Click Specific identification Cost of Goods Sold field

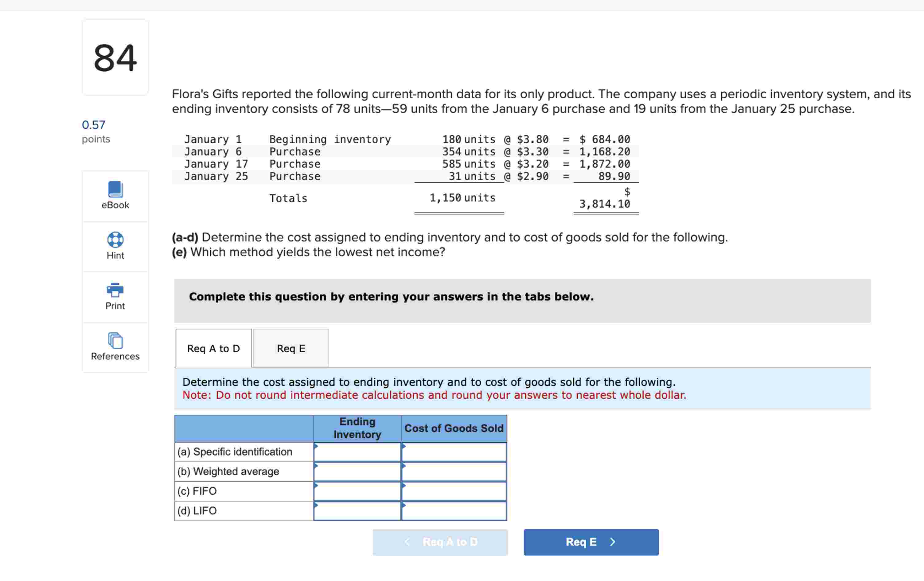click(454, 452)
